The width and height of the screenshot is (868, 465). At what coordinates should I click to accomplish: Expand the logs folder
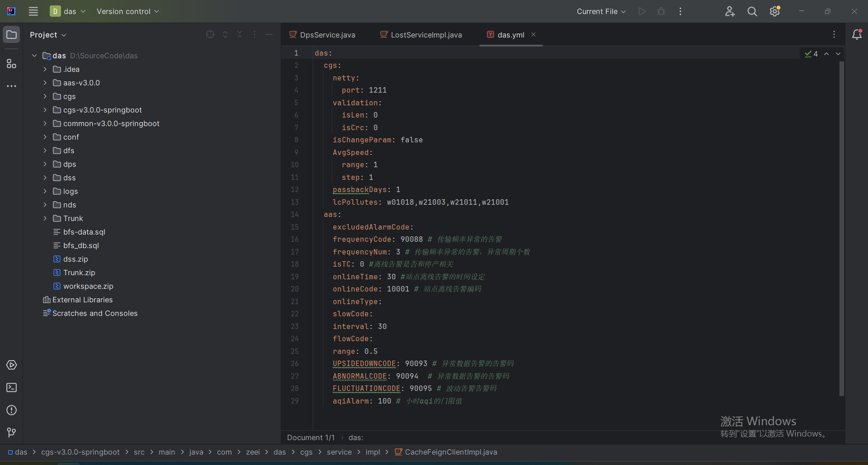pos(45,191)
